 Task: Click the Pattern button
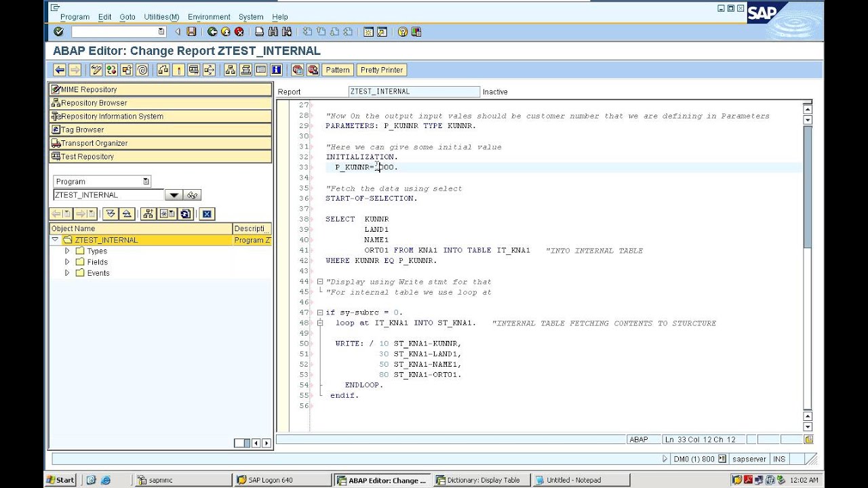click(x=338, y=70)
